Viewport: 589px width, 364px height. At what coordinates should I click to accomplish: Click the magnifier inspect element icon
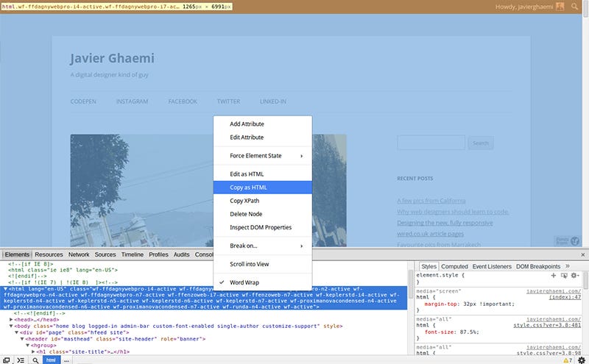click(x=35, y=360)
